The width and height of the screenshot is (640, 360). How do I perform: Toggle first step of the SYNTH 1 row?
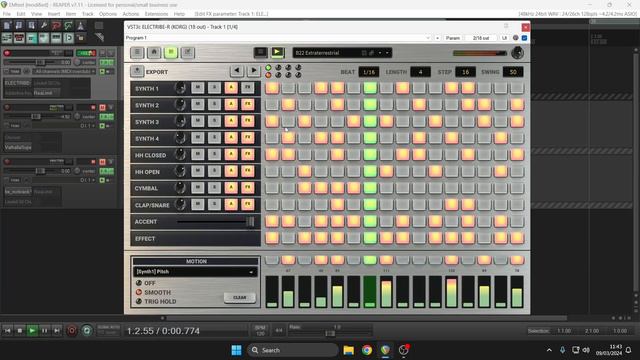click(272, 88)
